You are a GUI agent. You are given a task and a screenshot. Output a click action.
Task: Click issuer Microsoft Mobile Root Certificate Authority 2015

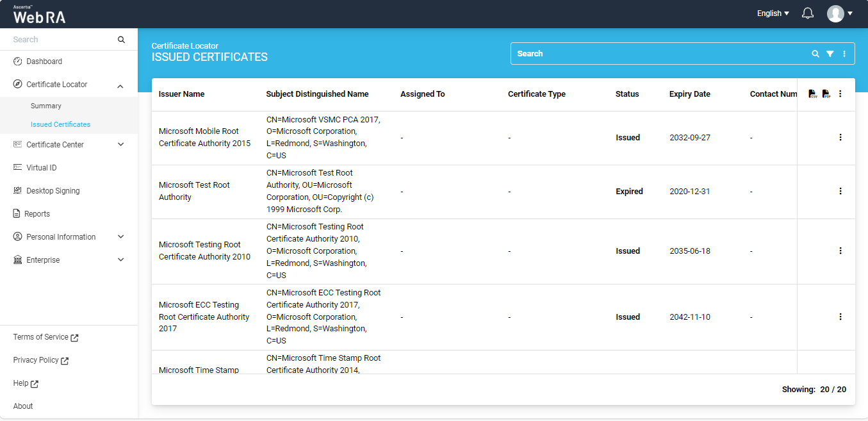205,137
